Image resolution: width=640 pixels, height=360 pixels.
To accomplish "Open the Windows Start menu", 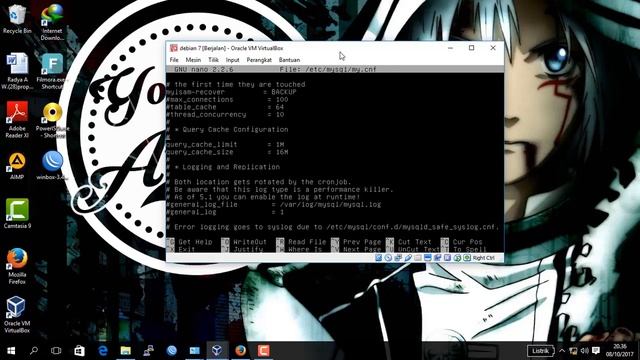I will (11, 351).
